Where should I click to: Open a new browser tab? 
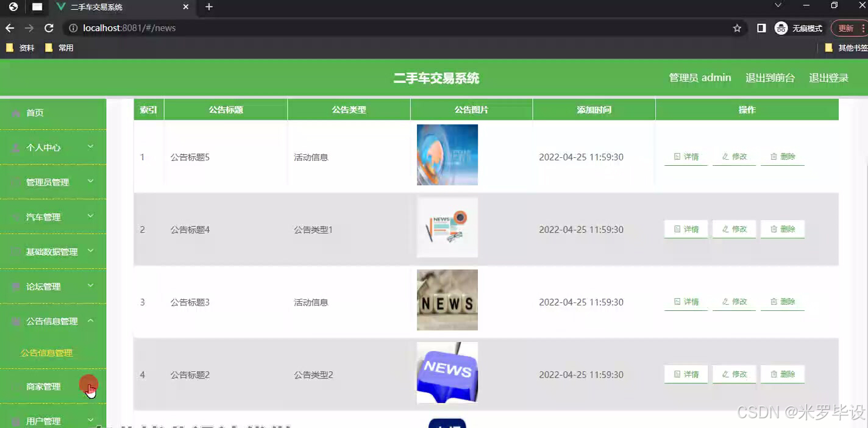tap(209, 7)
